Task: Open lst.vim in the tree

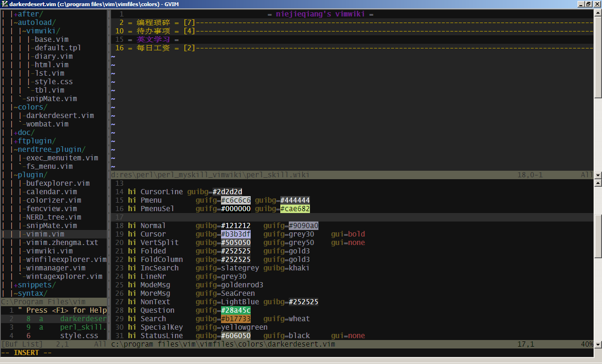Action: [49, 73]
